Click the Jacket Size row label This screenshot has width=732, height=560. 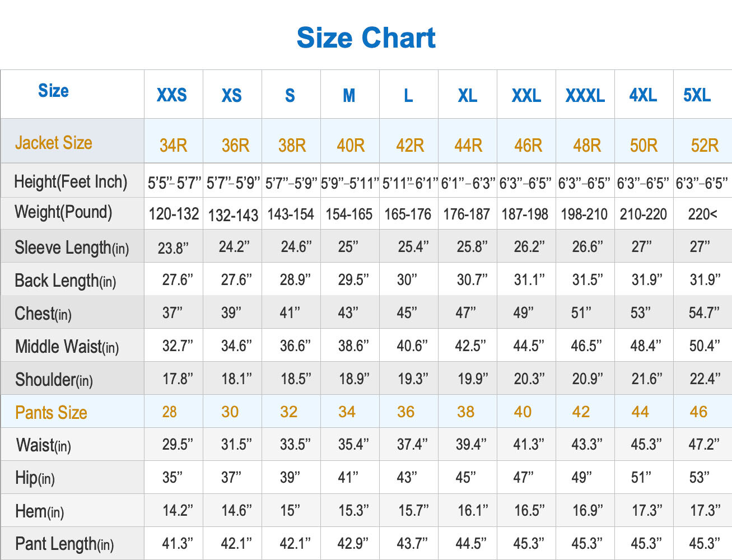54,143
